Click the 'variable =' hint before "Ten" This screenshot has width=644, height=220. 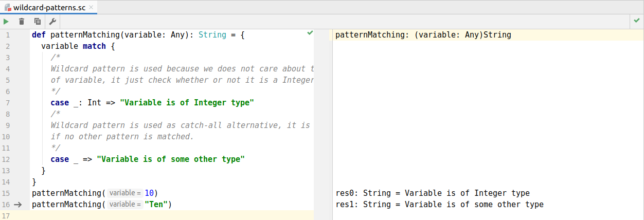(x=124, y=205)
